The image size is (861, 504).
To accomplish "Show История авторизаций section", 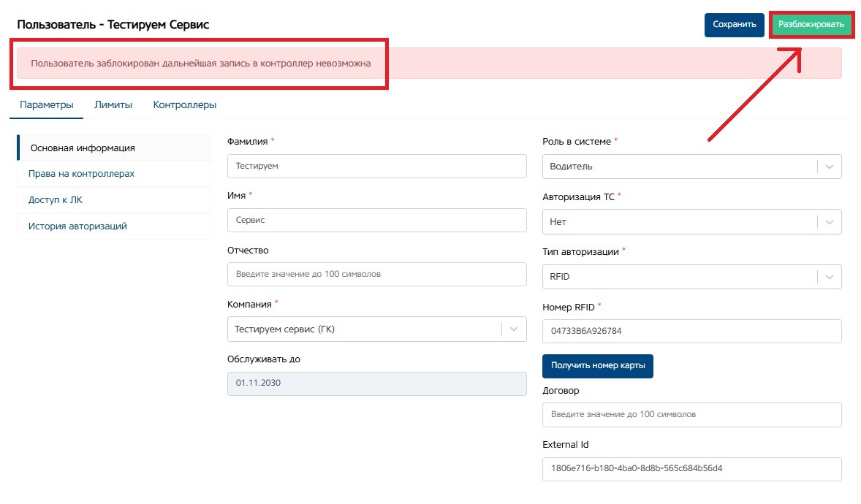I will (x=77, y=226).
